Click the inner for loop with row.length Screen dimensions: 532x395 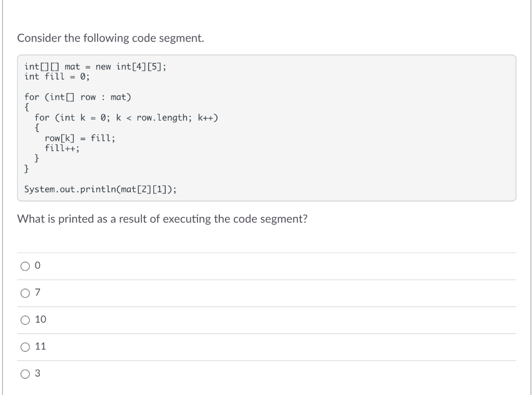[126, 118]
